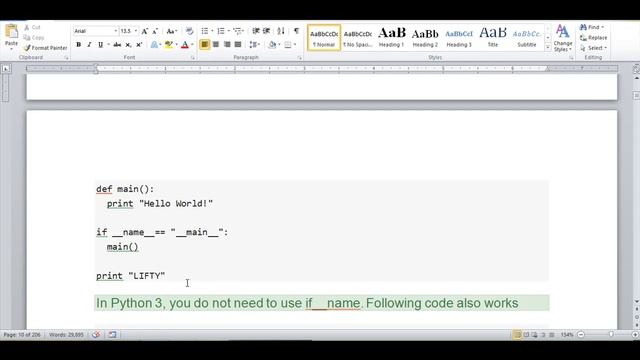Image resolution: width=640 pixels, height=360 pixels.
Task: Open the Clipboard pane launcher
Action: coord(66,58)
